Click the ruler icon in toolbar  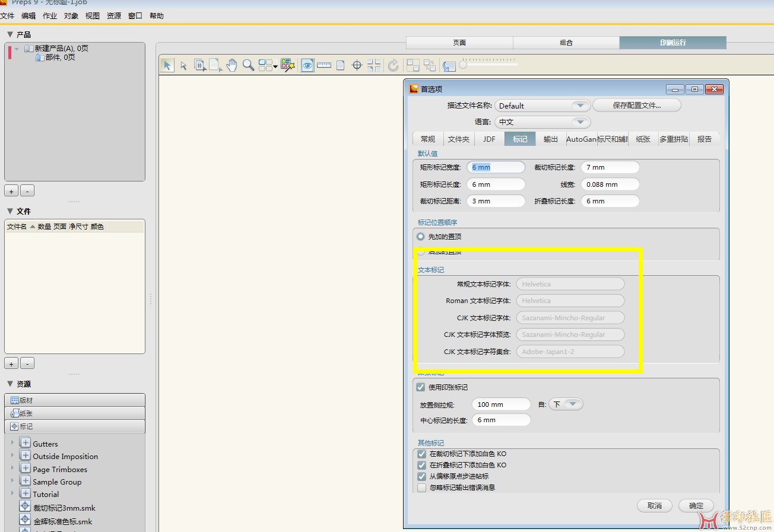click(x=323, y=65)
